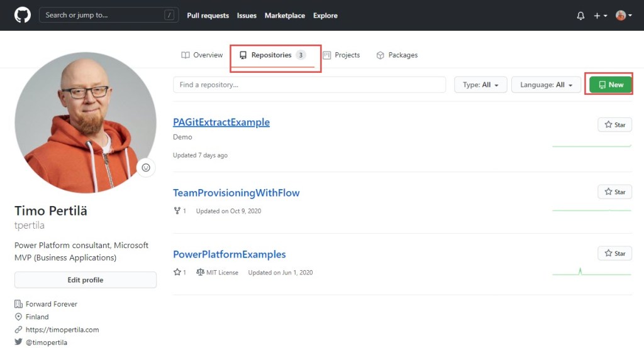Star the PowerPlatformExamples repository
This screenshot has width=644, height=348.
(x=614, y=254)
